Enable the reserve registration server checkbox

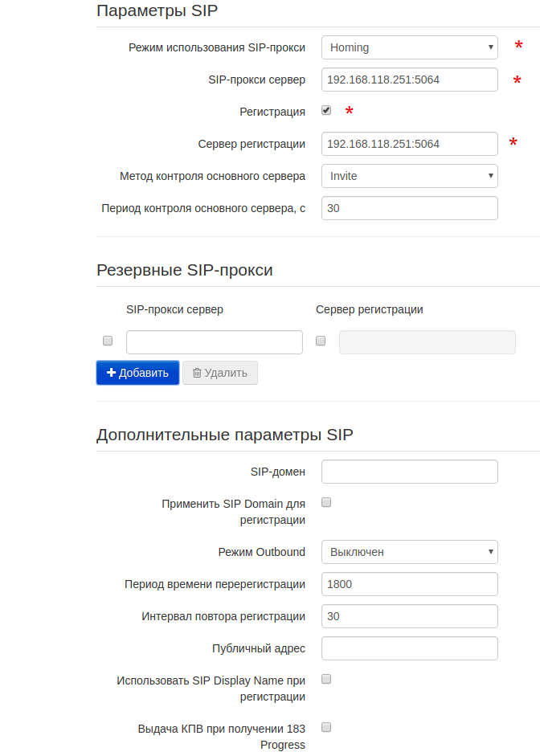pos(321,341)
